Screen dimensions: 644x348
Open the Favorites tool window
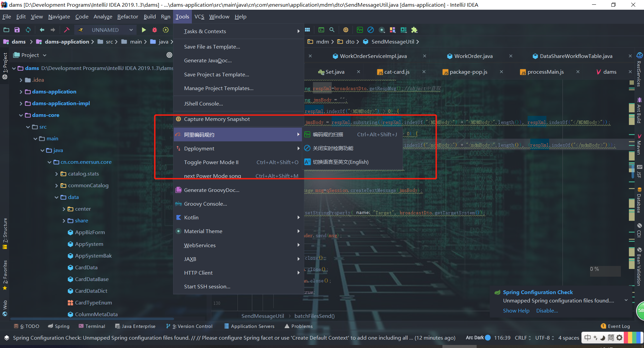pos(5,275)
